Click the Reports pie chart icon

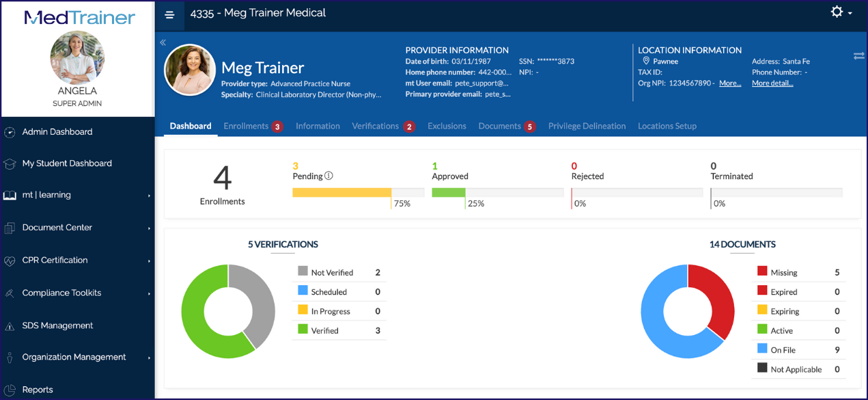[10, 390]
